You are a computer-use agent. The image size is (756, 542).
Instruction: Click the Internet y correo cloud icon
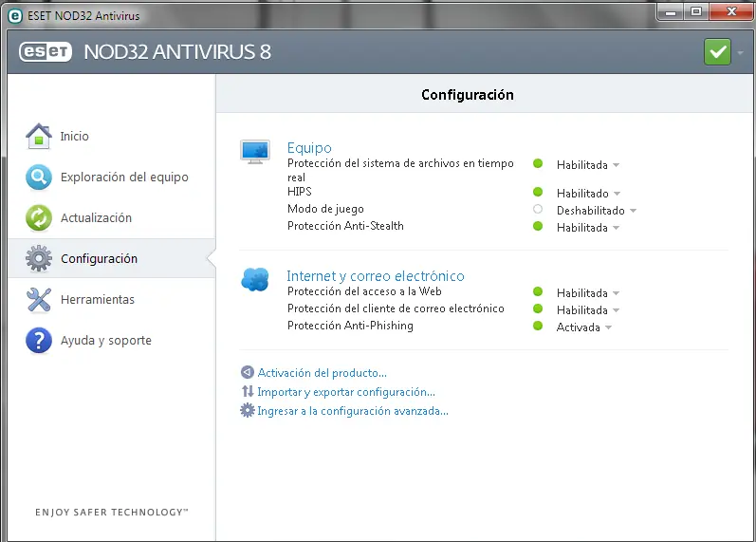tap(255, 279)
